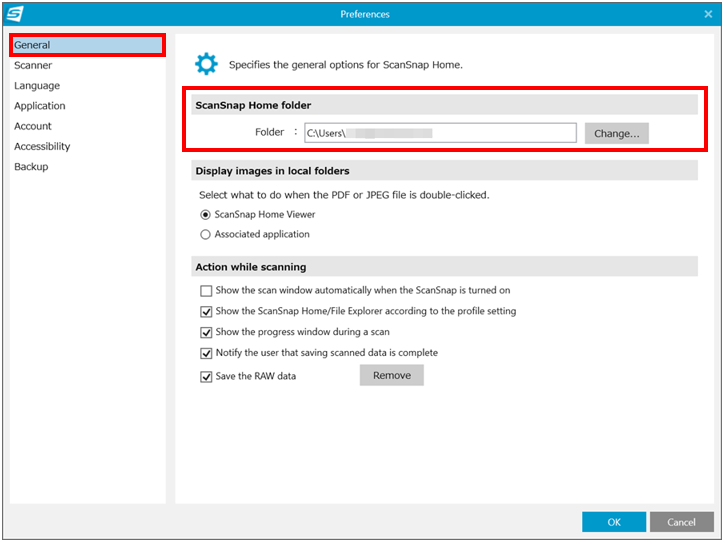
Task: Click the ScanSnap logo in title bar
Action: click(x=15, y=14)
